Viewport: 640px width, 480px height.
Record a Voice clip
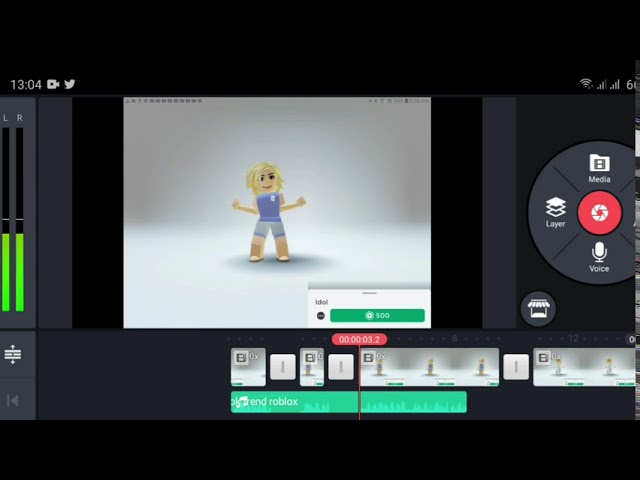(x=599, y=257)
